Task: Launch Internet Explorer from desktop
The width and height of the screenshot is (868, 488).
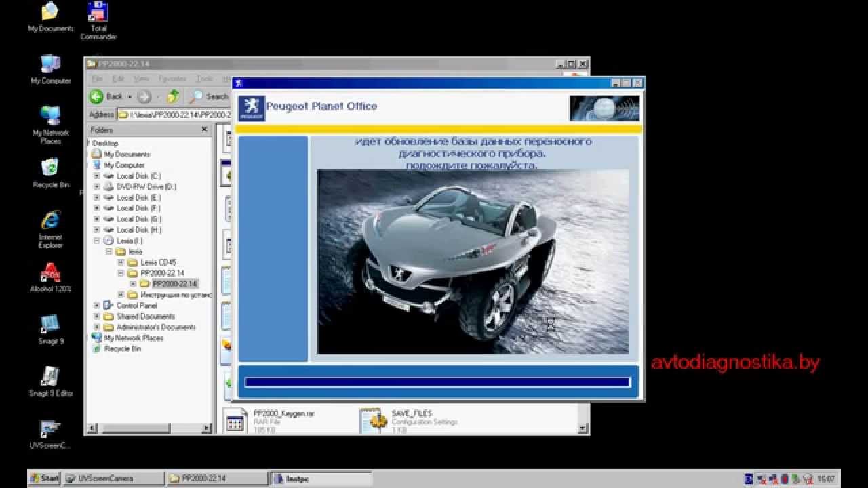Action: tap(50, 230)
